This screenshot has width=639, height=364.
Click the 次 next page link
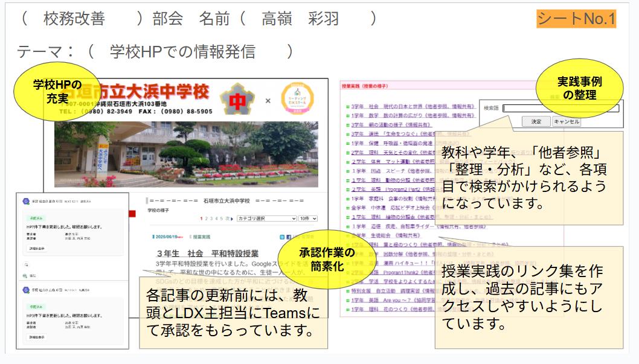[228, 219]
